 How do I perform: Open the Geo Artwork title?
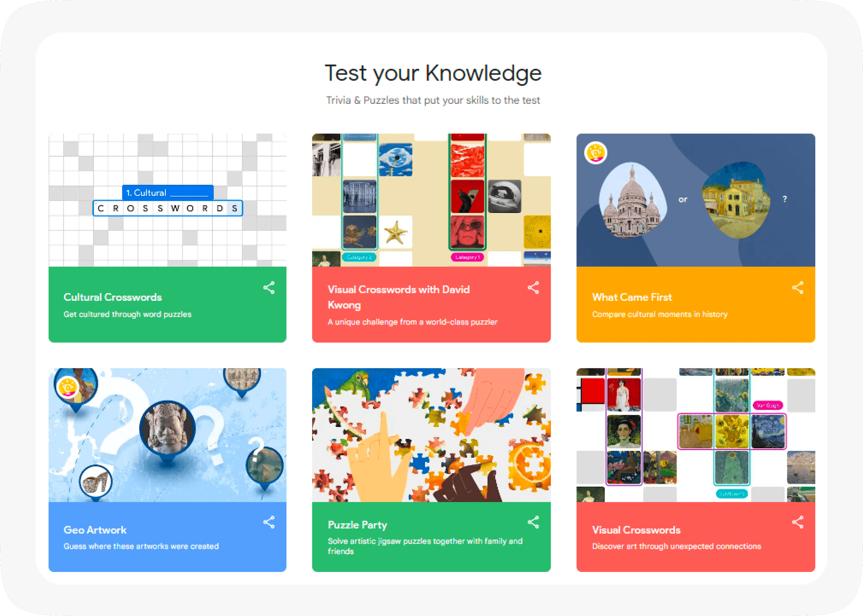point(95,530)
